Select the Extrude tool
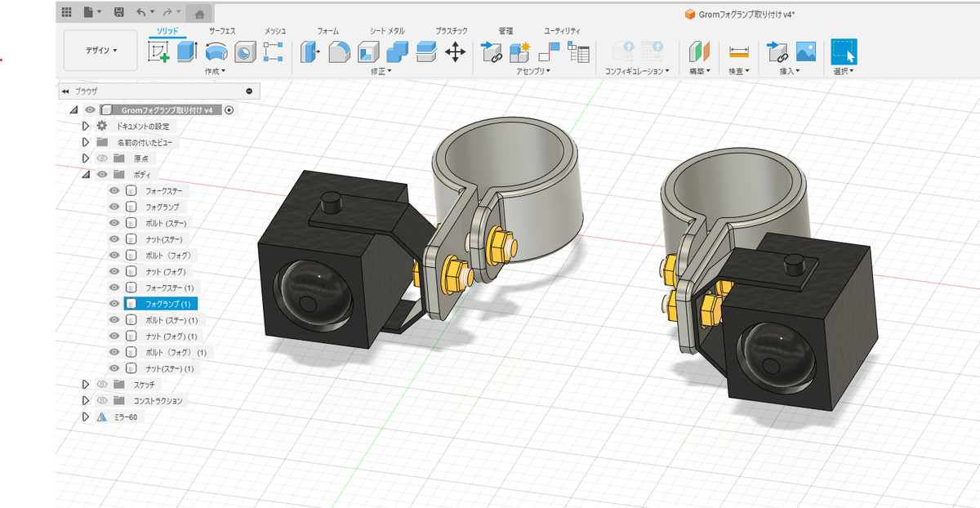The height and width of the screenshot is (508, 980). tap(187, 52)
